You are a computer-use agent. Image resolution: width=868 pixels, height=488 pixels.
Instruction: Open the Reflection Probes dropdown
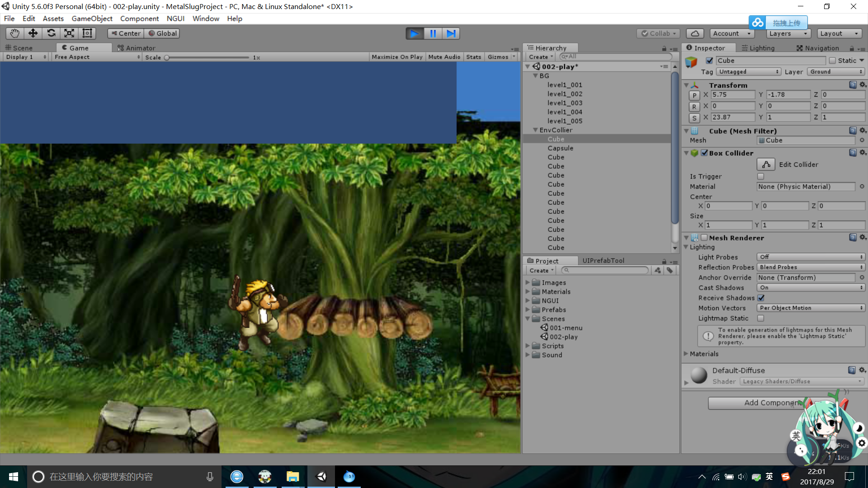point(811,267)
